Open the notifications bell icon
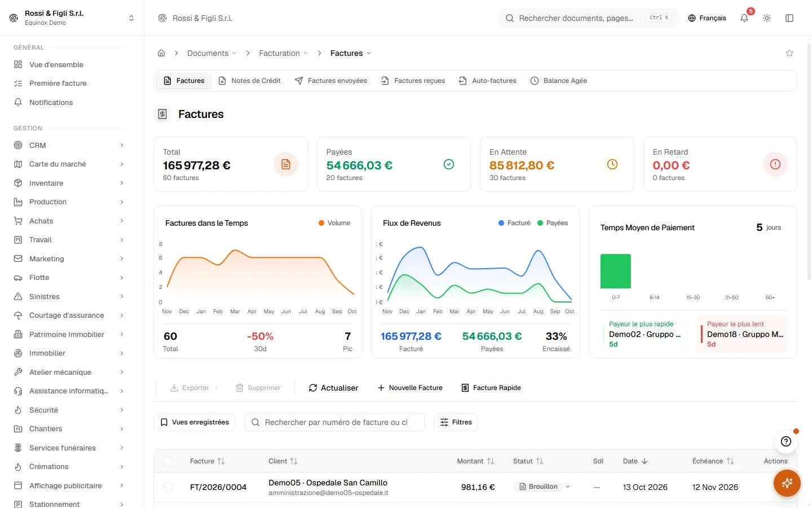Image resolution: width=812 pixels, height=508 pixels. coord(744,18)
